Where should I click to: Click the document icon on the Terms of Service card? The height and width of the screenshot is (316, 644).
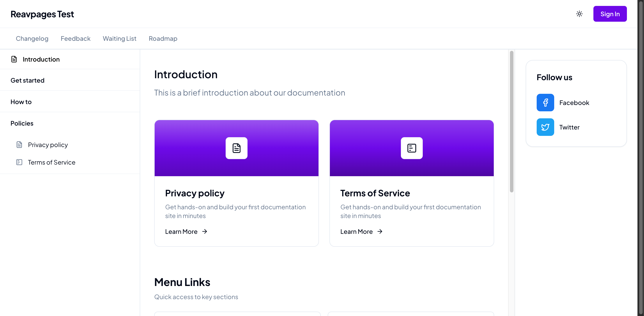point(412,148)
